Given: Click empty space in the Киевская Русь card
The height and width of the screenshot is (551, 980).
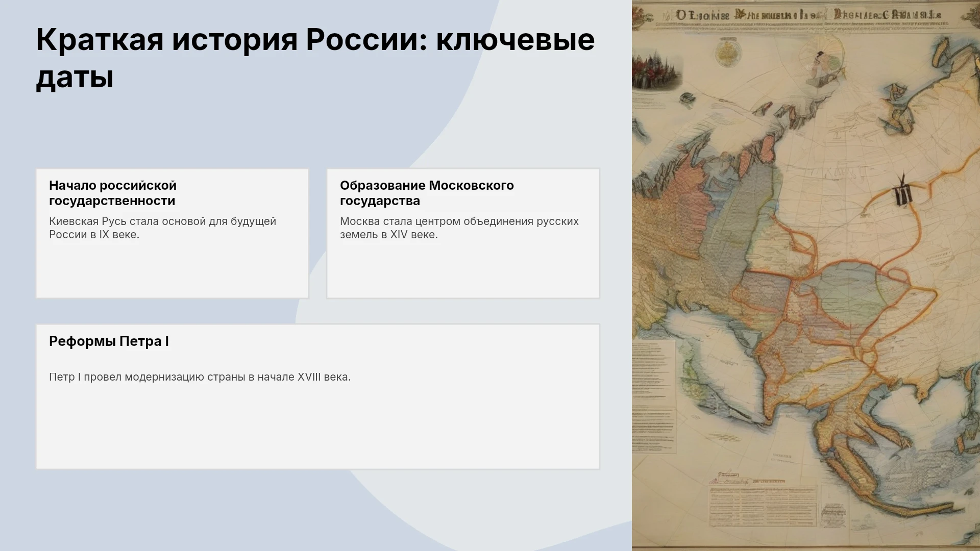Looking at the screenshot, I should [172, 270].
